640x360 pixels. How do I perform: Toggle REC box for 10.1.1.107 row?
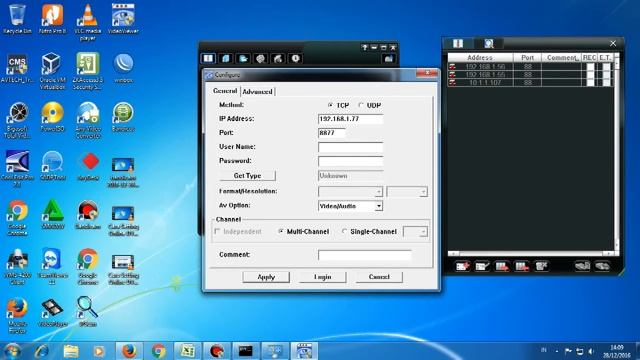click(x=590, y=82)
